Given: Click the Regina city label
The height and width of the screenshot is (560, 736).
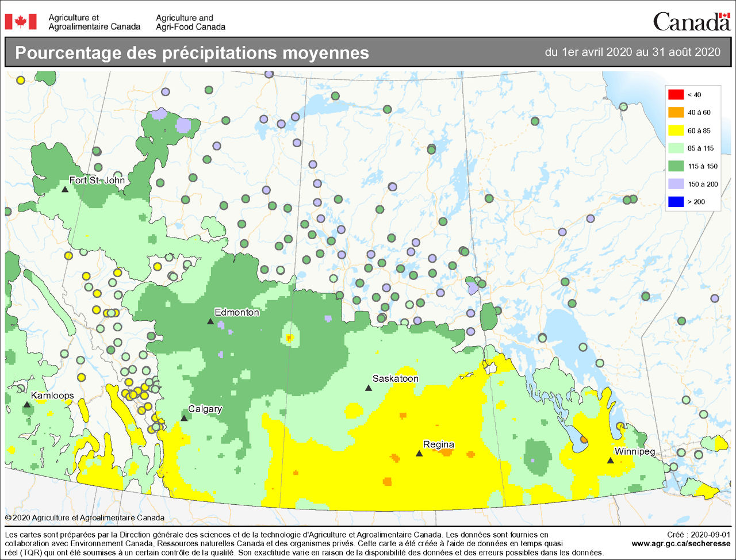Looking at the screenshot, I should point(439,444).
